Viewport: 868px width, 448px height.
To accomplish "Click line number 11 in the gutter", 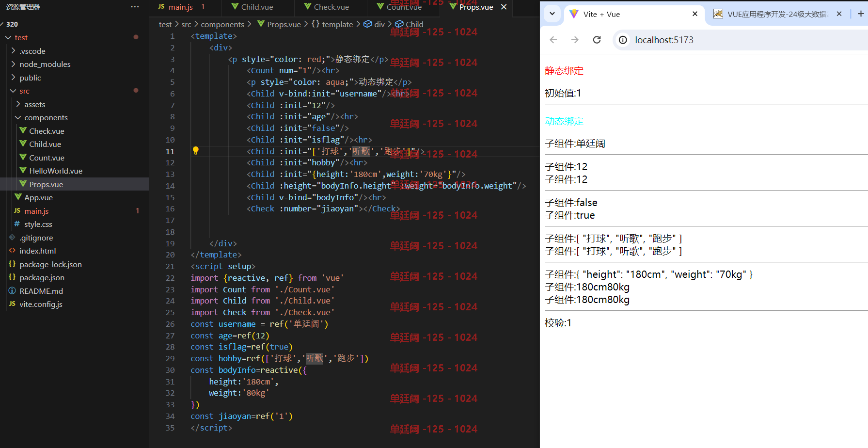I will click(x=170, y=151).
